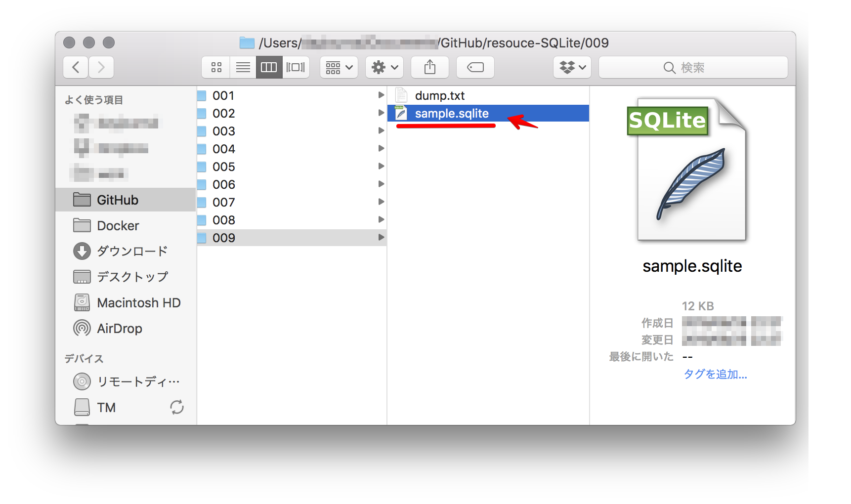
Task: Open the arrange-by grouping dropdown
Action: tap(339, 67)
